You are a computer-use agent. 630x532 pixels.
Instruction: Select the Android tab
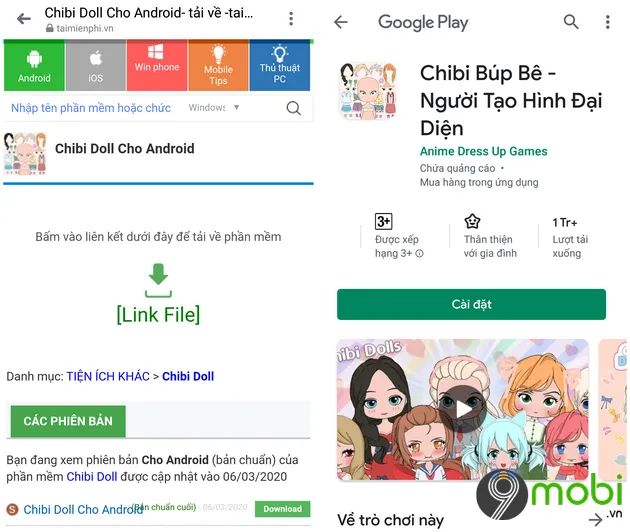[34, 65]
